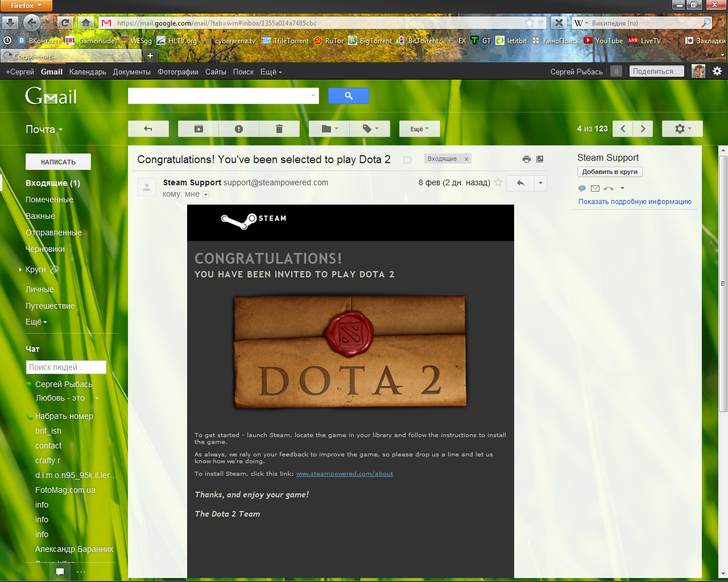Open email in new window icon
The height and width of the screenshot is (582, 728).
click(x=540, y=159)
